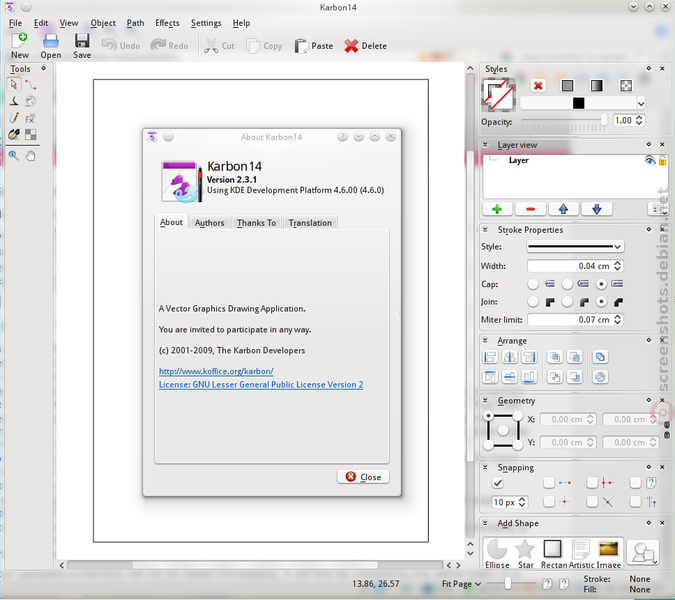This screenshot has height=600, width=675.
Task: Toggle Layer visibility eye icon
Action: (x=650, y=161)
